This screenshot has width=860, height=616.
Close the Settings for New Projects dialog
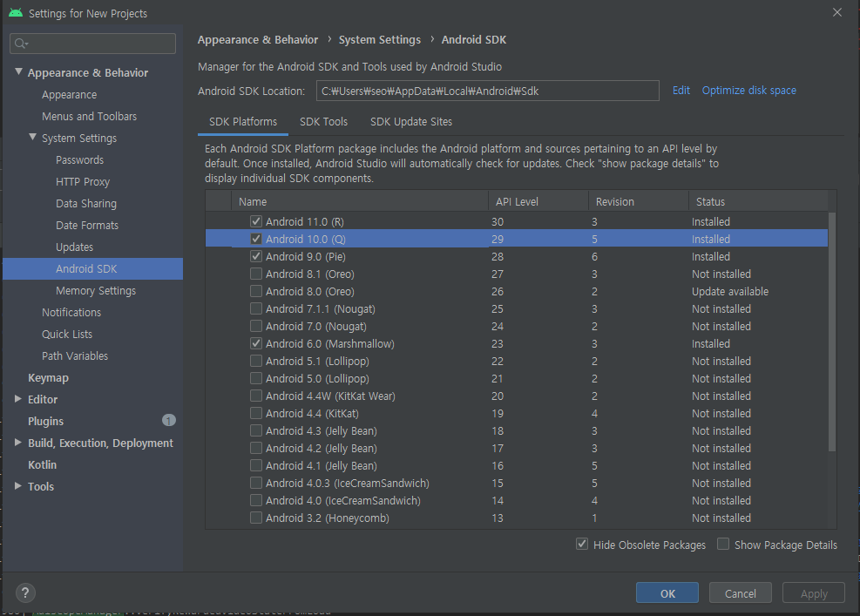coord(837,12)
